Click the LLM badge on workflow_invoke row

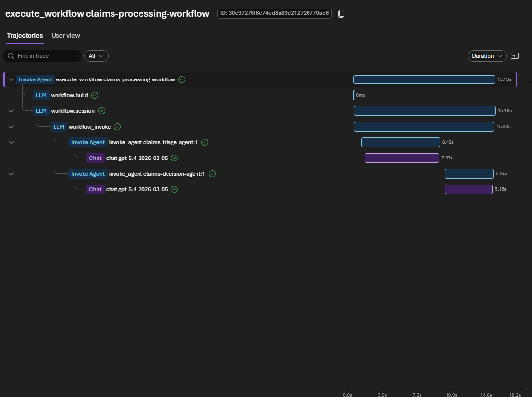(x=58, y=127)
